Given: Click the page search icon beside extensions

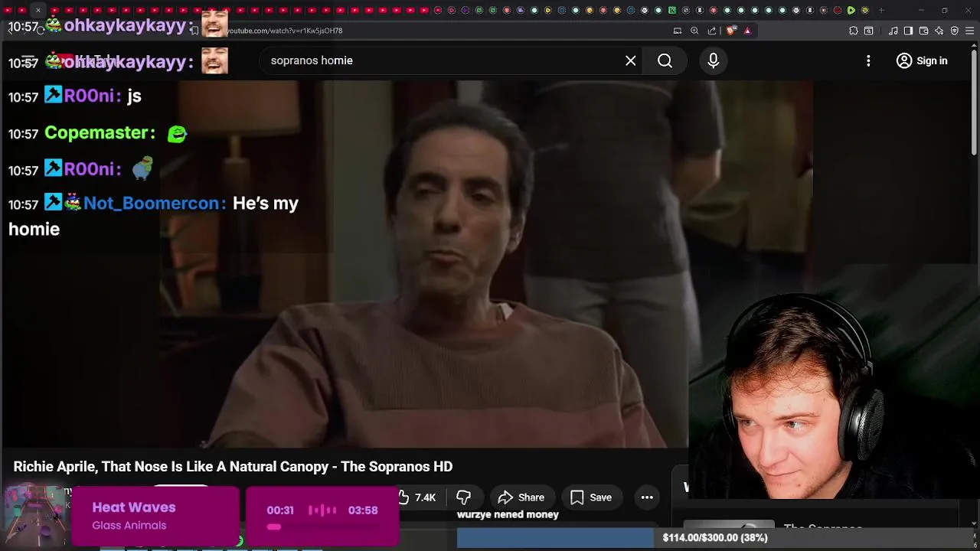Looking at the screenshot, I should click(x=869, y=31).
